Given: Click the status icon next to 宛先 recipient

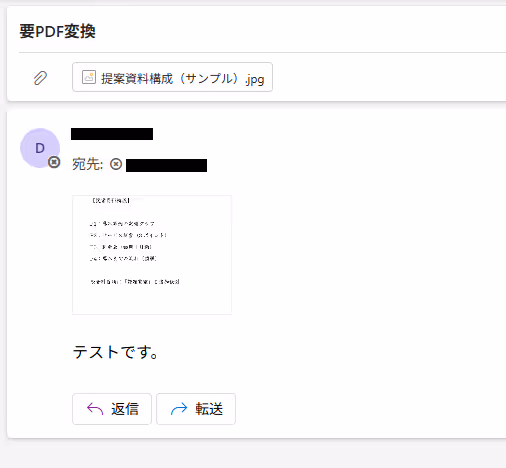Looking at the screenshot, I should (116, 164).
